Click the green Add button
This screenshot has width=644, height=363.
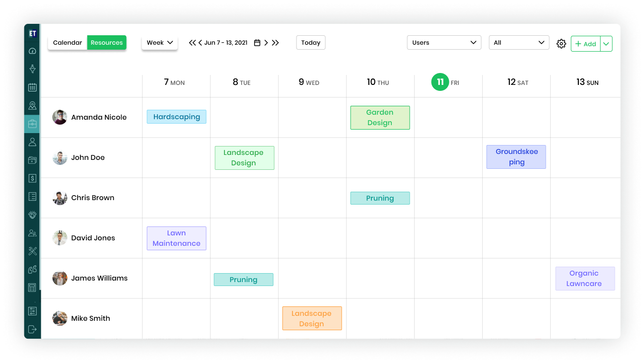coord(585,44)
